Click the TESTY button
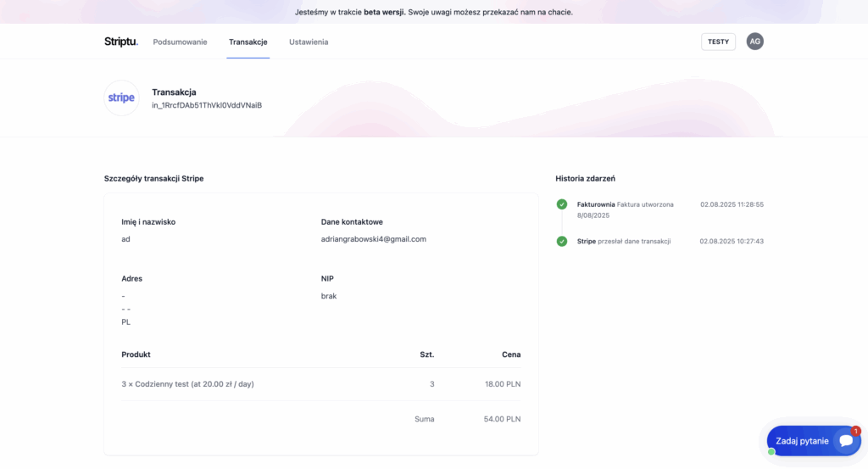 point(718,42)
